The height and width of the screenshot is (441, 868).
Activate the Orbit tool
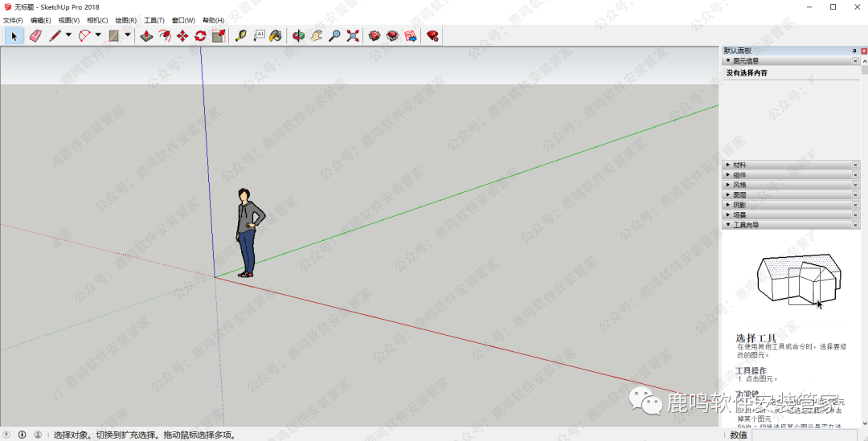[x=298, y=35]
